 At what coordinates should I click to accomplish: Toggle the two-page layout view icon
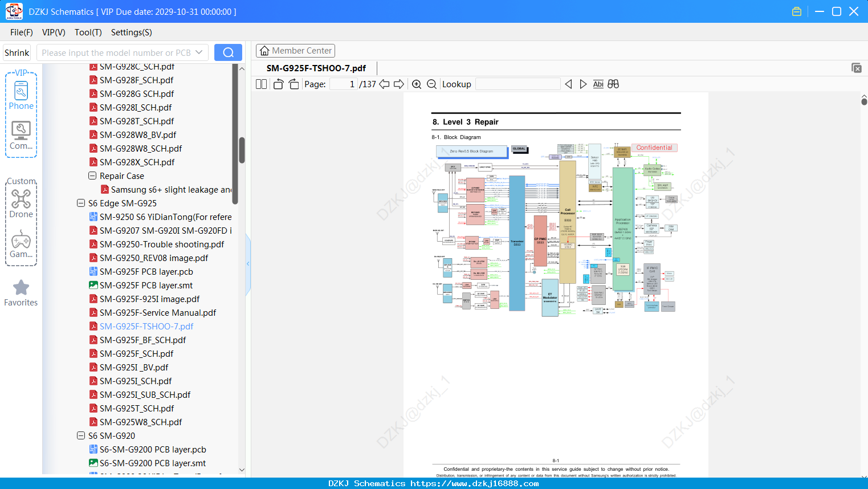coord(262,84)
